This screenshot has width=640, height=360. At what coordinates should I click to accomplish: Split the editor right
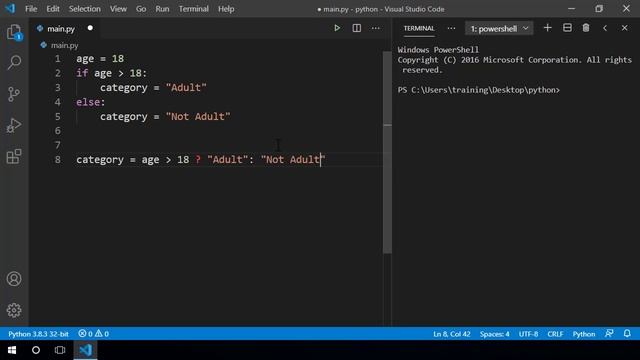tap(356, 28)
